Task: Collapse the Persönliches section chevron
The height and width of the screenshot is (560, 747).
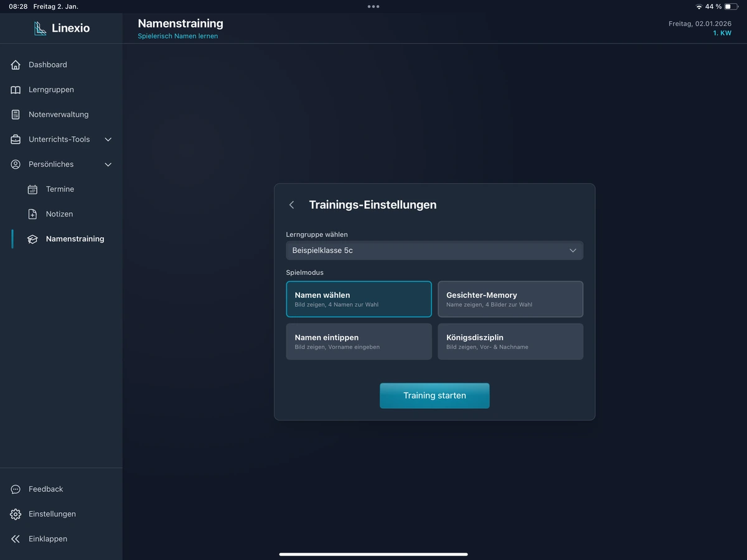Action: pyautogui.click(x=108, y=164)
